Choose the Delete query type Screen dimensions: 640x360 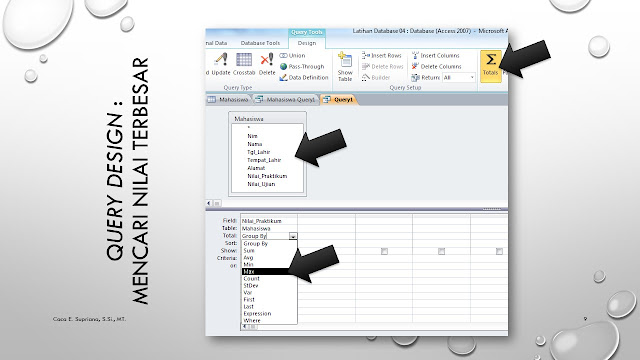[x=267, y=64]
